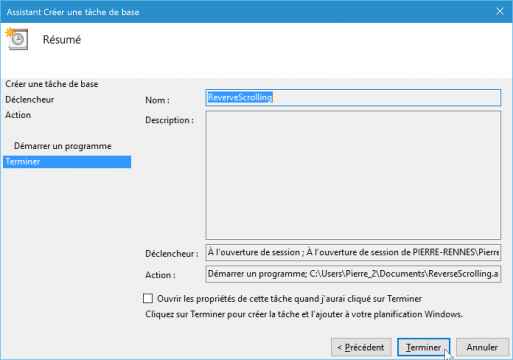Viewport: 513px width, 360px height.
Task: Click the 'Résumé' heading text
Action: click(x=62, y=39)
